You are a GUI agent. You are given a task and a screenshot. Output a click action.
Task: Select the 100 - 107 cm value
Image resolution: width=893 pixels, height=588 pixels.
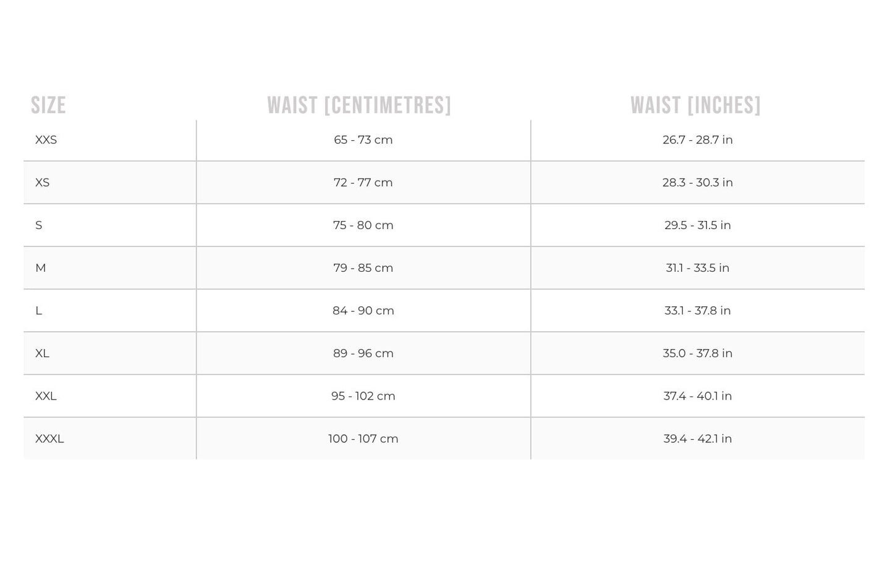coord(363,439)
